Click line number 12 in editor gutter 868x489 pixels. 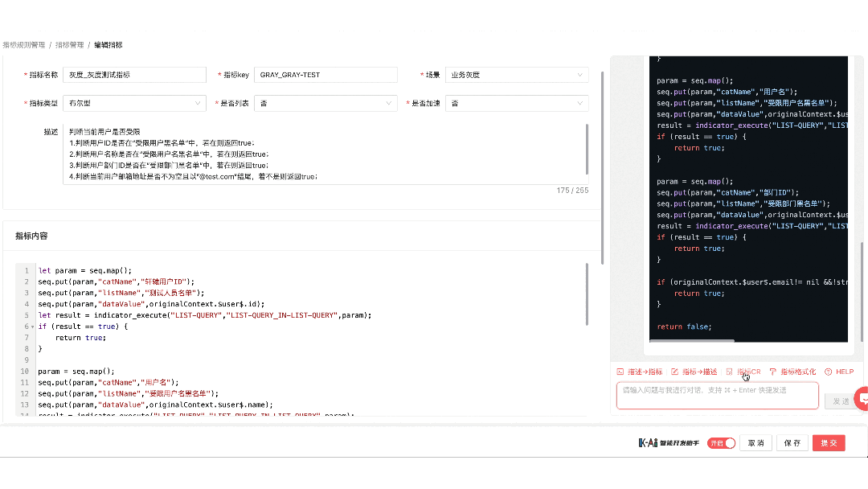pyautogui.click(x=24, y=394)
